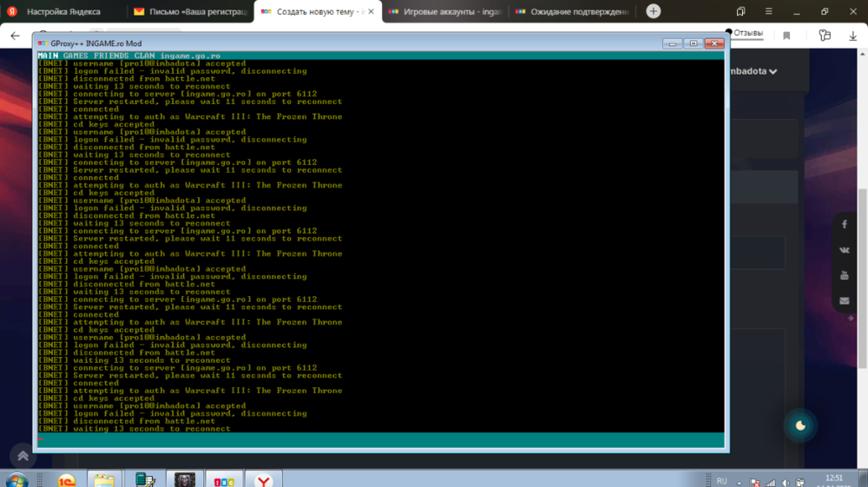Expand the imbadota user dropdown
Viewport: 868px width, 487px height.
752,71
